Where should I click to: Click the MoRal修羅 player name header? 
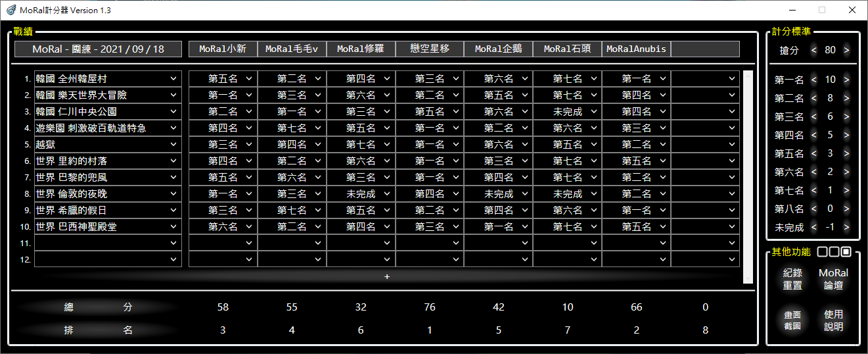361,49
